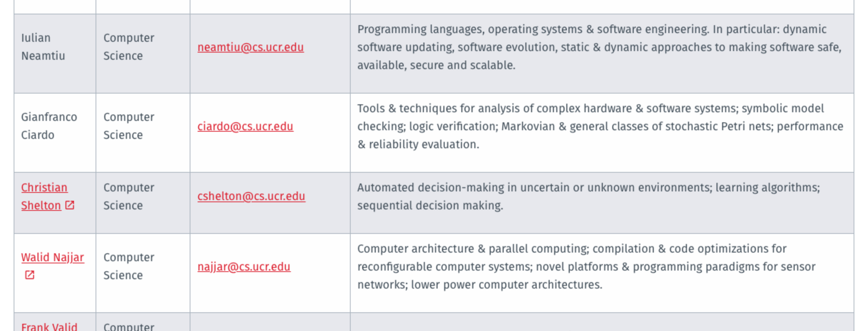868x331 pixels.
Task: Click Najjar's computer architecture research description
Action: pos(586,267)
